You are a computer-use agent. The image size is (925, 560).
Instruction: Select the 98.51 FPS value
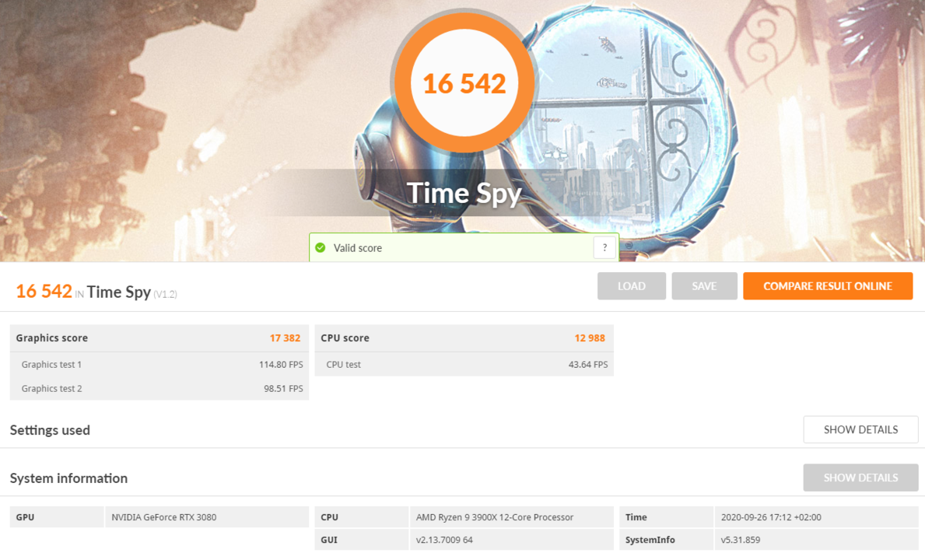[283, 388]
